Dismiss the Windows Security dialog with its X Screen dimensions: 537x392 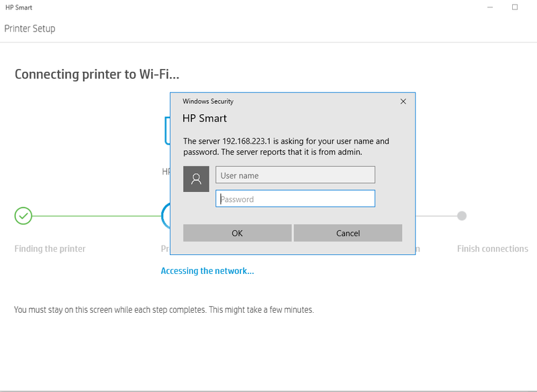403,101
